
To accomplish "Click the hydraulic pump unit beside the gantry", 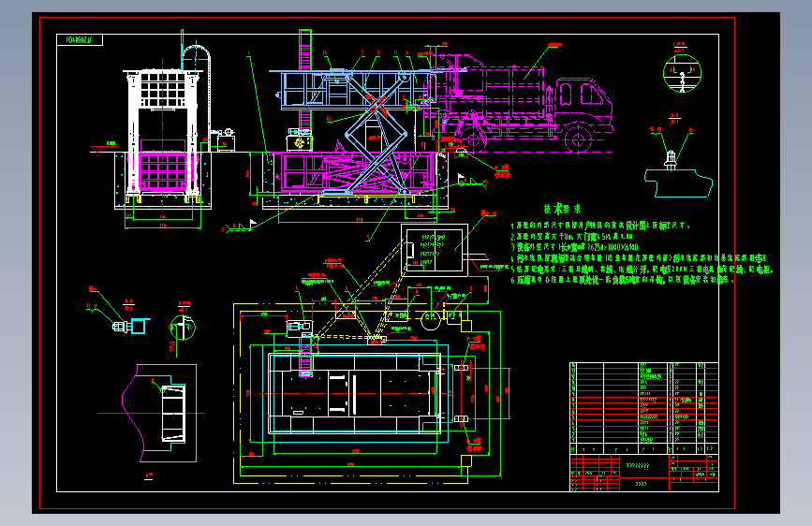I will tap(224, 139).
